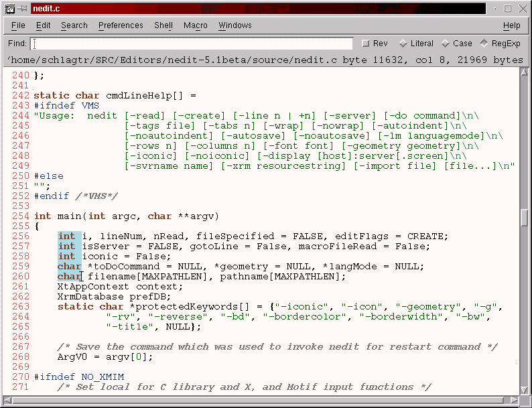Screen dimensions: 532x408
Task: Click '*toDoCommand' on line 259
Action: click(123, 267)
